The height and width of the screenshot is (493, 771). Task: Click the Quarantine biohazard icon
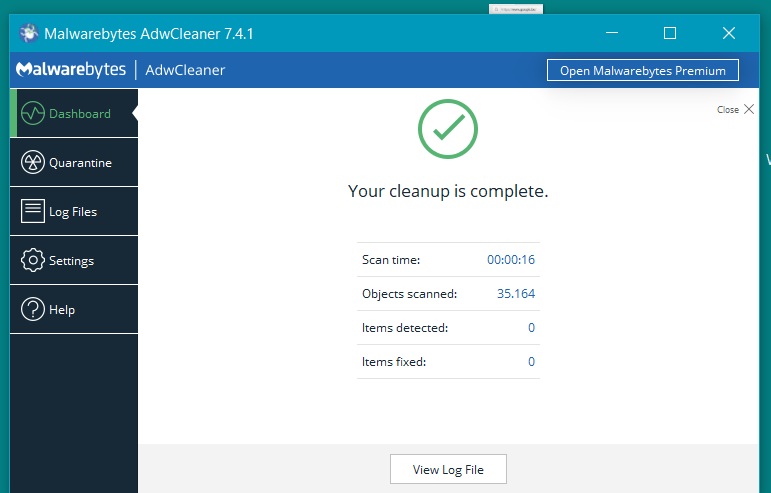click(x=33, y=162)
